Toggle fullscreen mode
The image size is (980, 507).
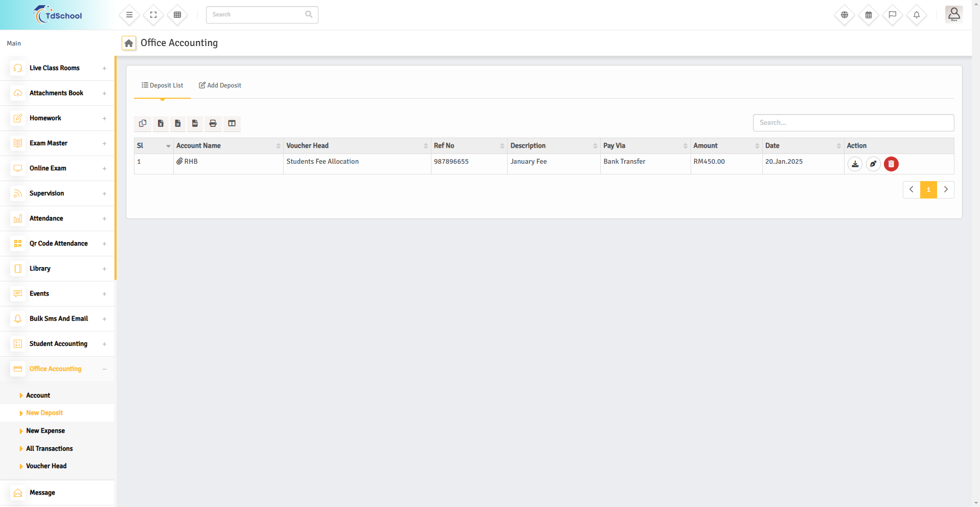tap(153, 15)
